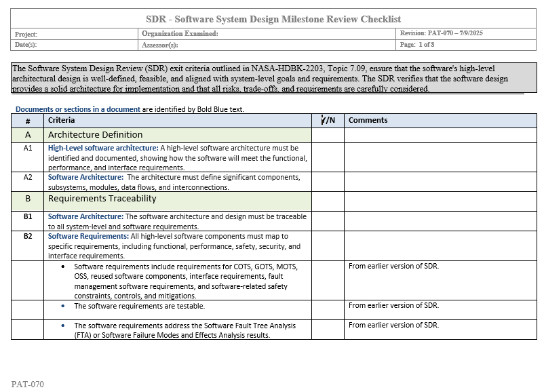544x392 pixels.
Task: Click the Y/N cell for criterion A2
Action: point(328,182)
